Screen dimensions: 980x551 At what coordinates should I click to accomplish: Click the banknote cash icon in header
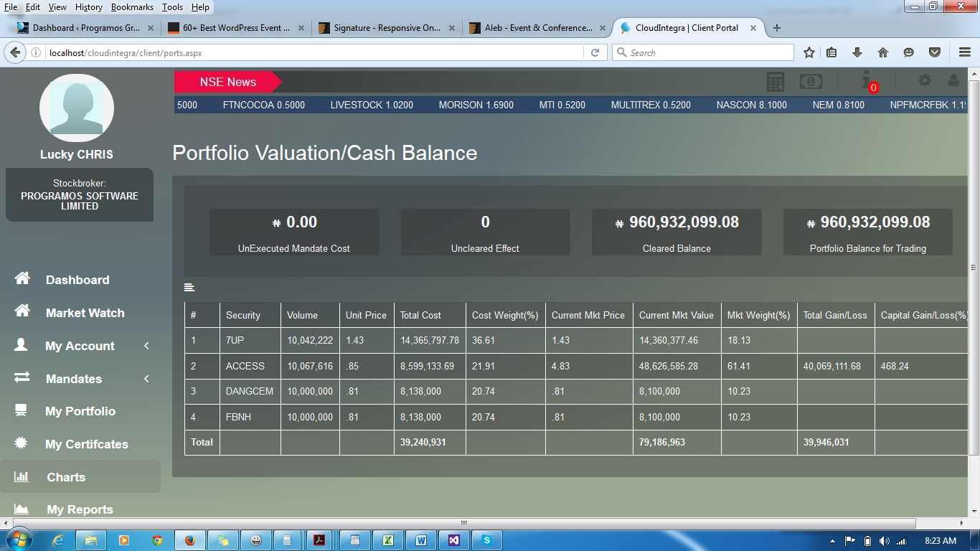(811, 82)
